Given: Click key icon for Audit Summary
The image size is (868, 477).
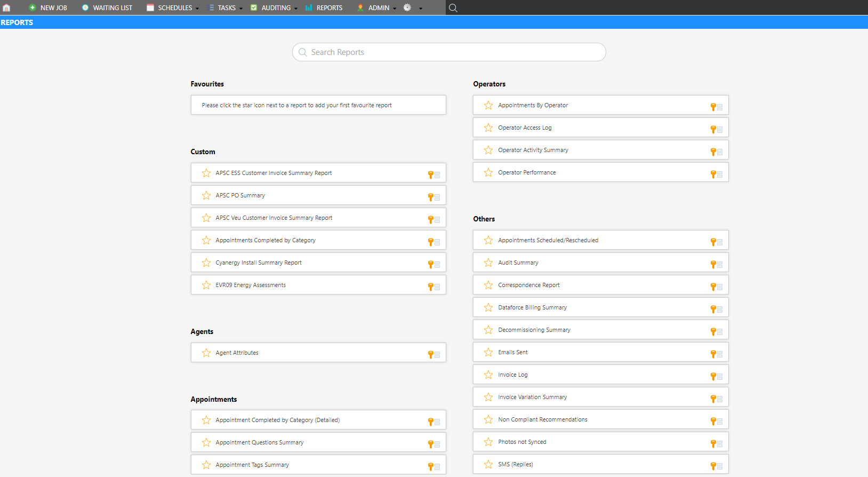Looking at the screenshot, I should click(713, 264).
